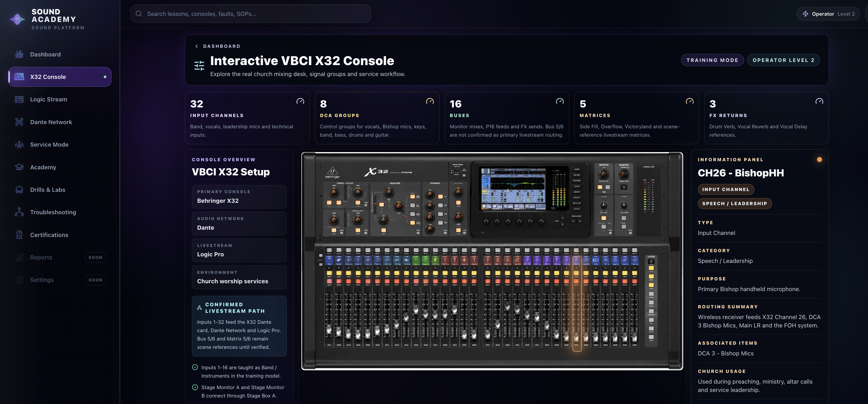Open the Reports sidebar item

[x=60, y=257]
